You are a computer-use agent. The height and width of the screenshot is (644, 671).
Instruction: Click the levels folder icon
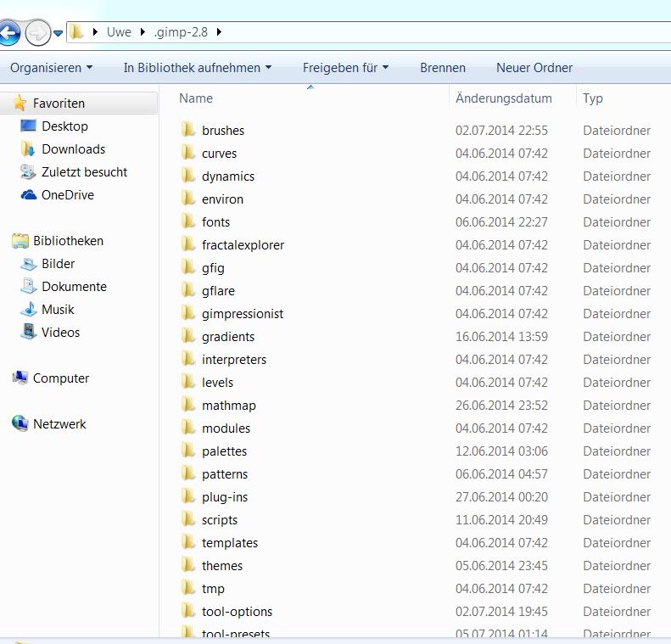pos(187,382)
